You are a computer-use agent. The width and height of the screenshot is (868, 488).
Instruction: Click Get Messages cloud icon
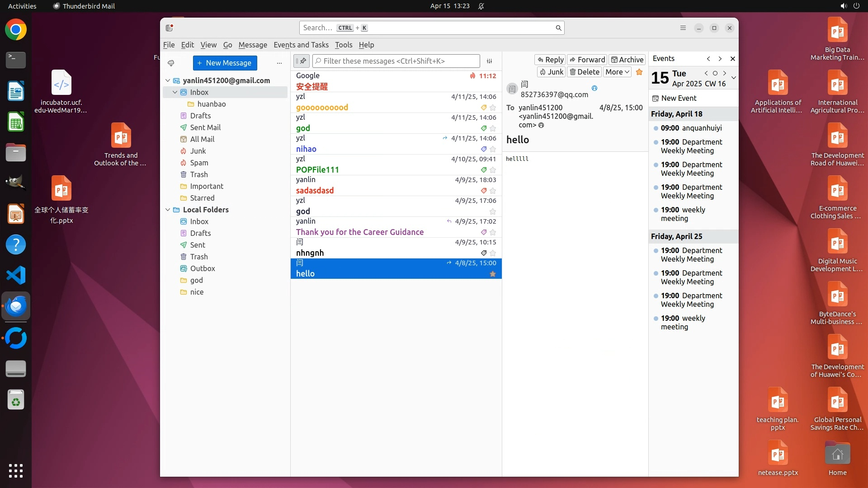pyautogui.click(x=171, y=63)
